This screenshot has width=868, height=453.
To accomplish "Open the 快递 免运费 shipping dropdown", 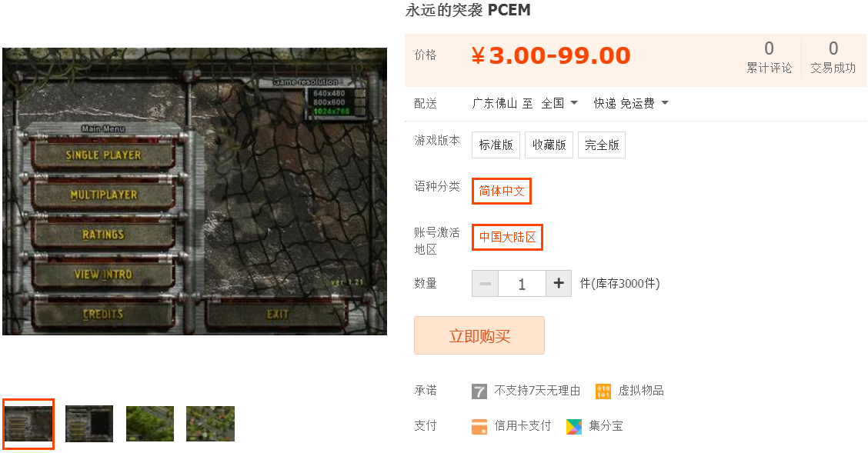I will (631, 103).
